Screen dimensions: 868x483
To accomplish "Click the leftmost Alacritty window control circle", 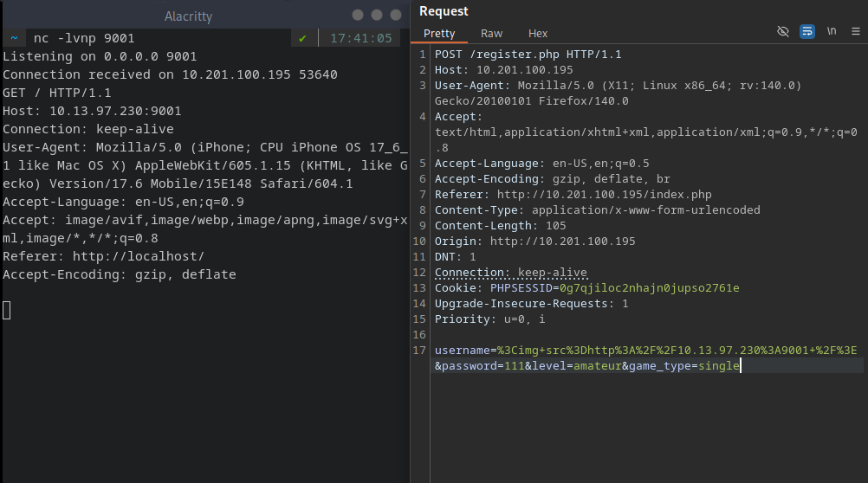I will click(x=357, y=16).
